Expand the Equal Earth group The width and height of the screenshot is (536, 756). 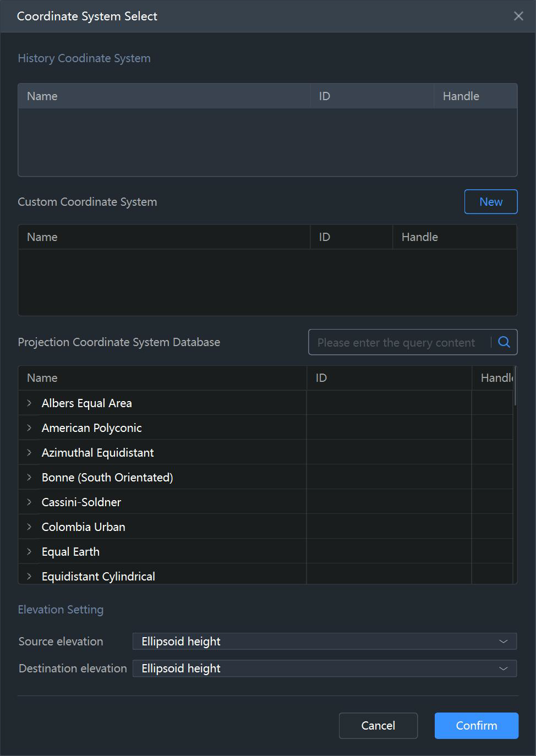pyautogui.click(x=29, y=551)
